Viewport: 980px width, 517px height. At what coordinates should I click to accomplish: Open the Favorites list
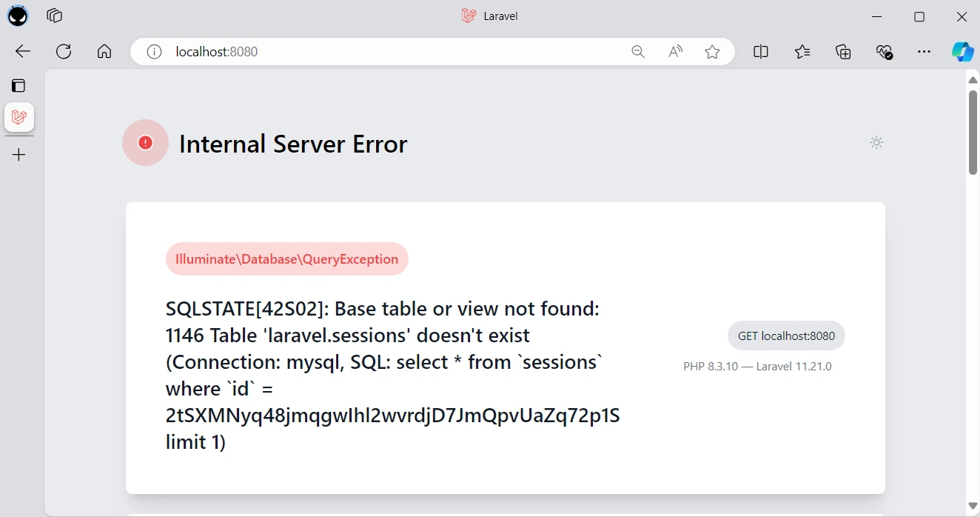coord(802,51)
